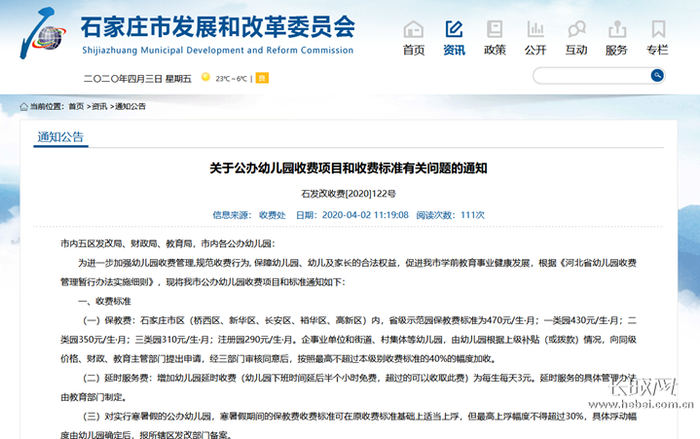Viewport: 700px width, 439px height.
Task: Click the publish date 2020-04-02 11:19:08
Action: coord(365,215)
